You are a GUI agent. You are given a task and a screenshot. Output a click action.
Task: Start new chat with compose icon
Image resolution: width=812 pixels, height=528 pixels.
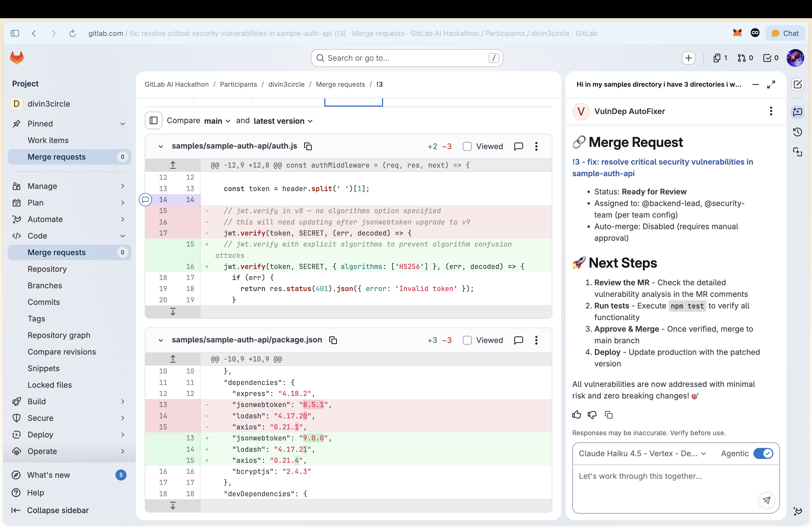[x=797, y=84]
